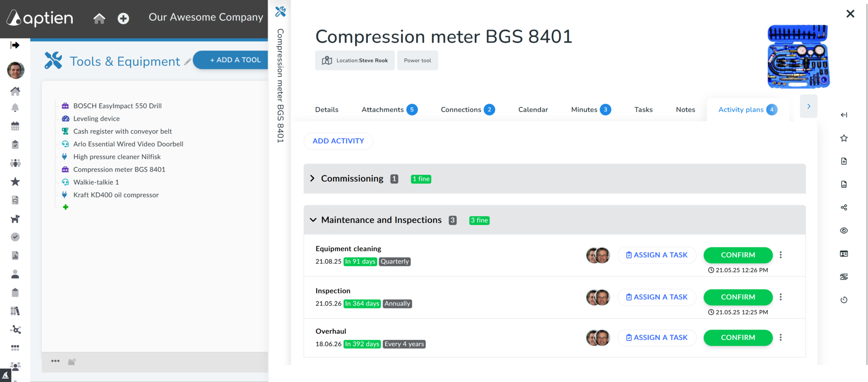Open Kraft KD400 oil compressor item

[x=116, y=195]
